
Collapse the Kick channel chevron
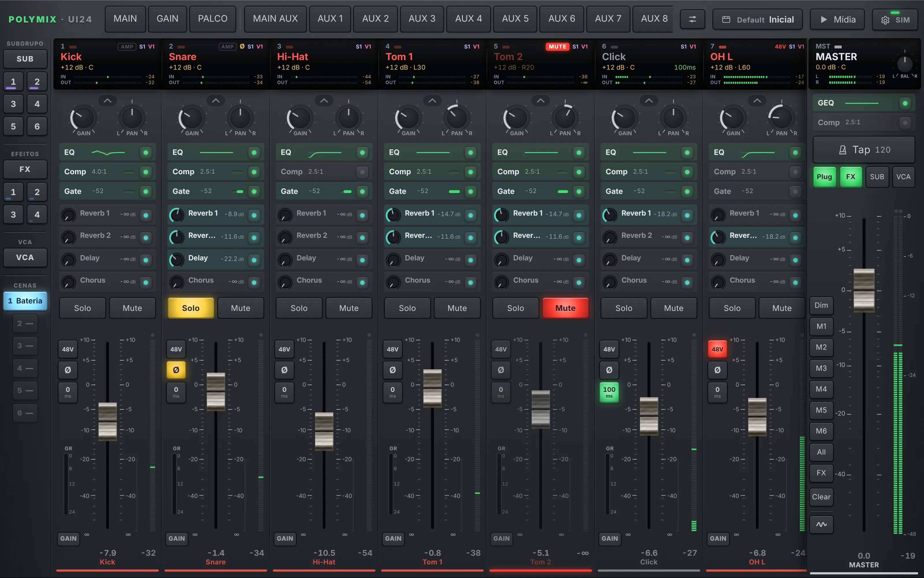coord(108,101)
